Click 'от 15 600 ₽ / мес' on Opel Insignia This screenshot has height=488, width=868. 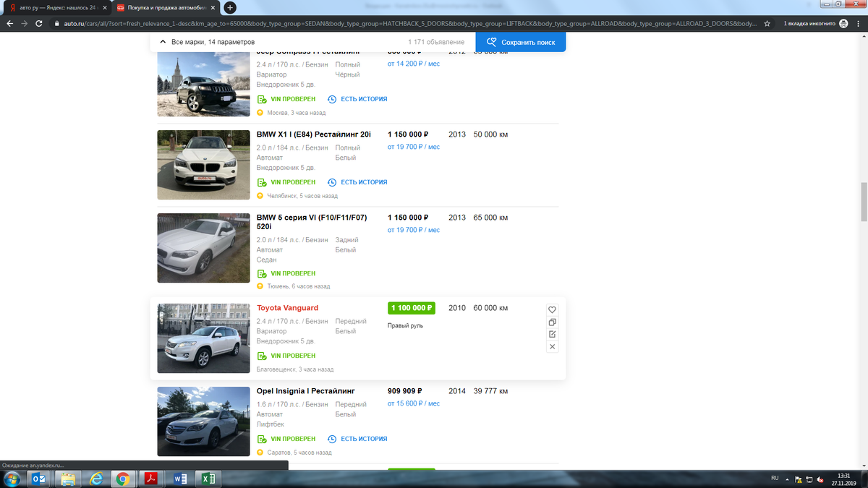click(x=413, y=403)
